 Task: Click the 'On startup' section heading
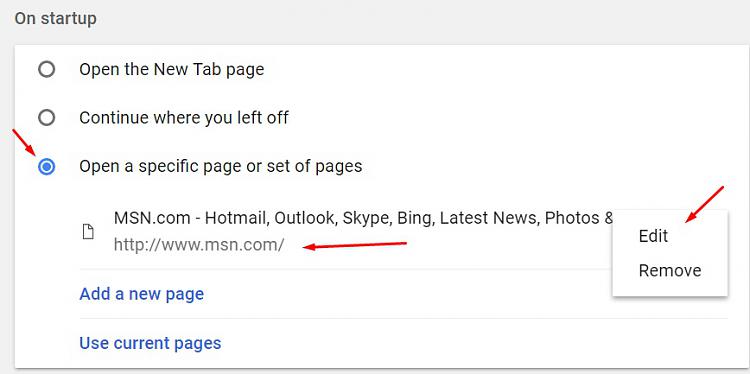pos(55,19)
